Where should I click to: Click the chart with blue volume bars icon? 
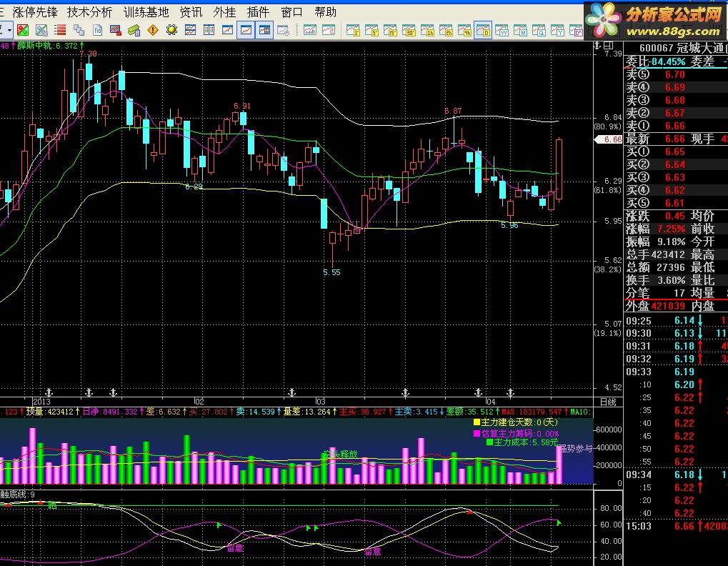tap(309, 31)
